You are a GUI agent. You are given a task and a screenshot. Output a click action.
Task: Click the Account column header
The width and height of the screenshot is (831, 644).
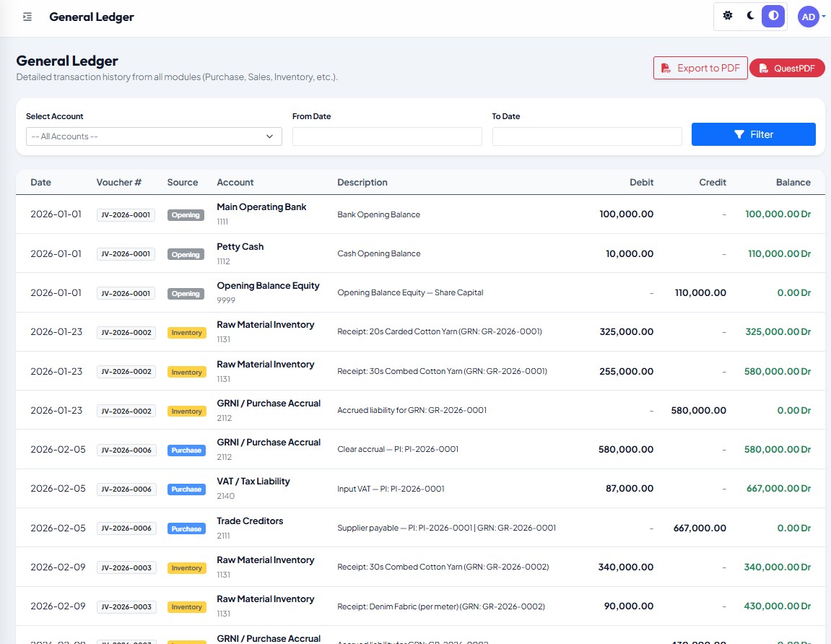click(235, 183)
